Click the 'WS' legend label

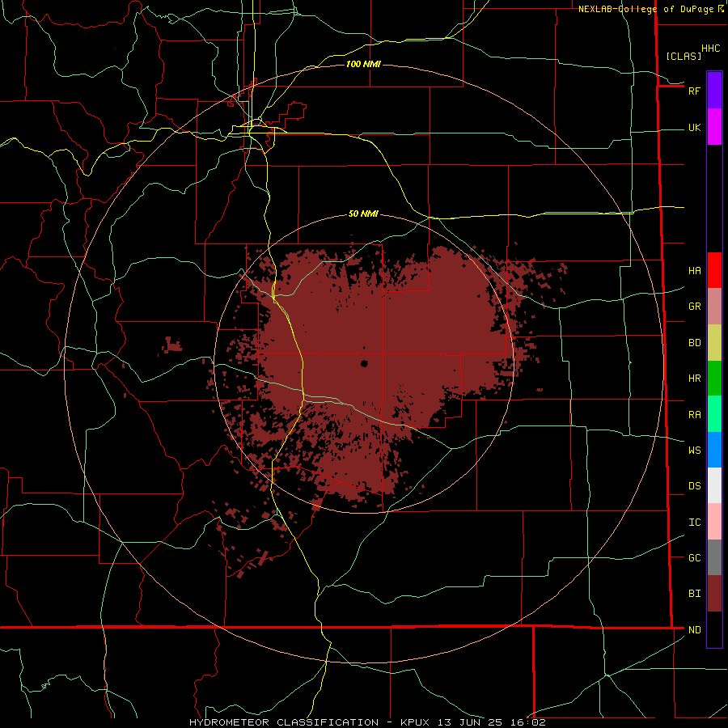click(694, 450)
